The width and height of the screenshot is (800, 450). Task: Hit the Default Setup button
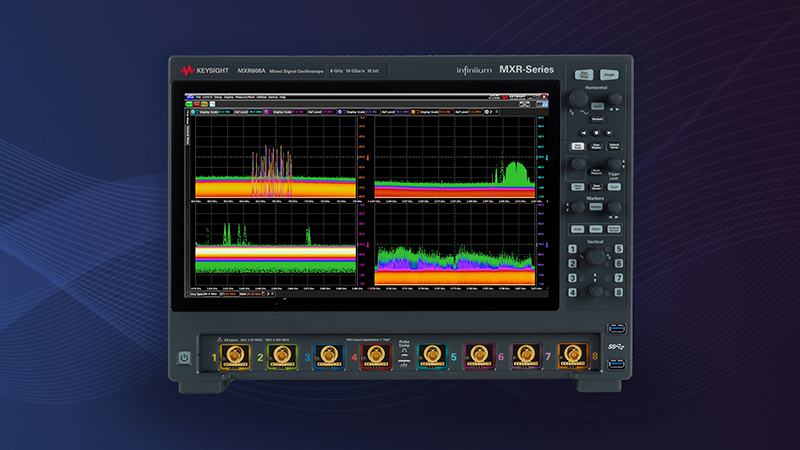tap(614, 146)
